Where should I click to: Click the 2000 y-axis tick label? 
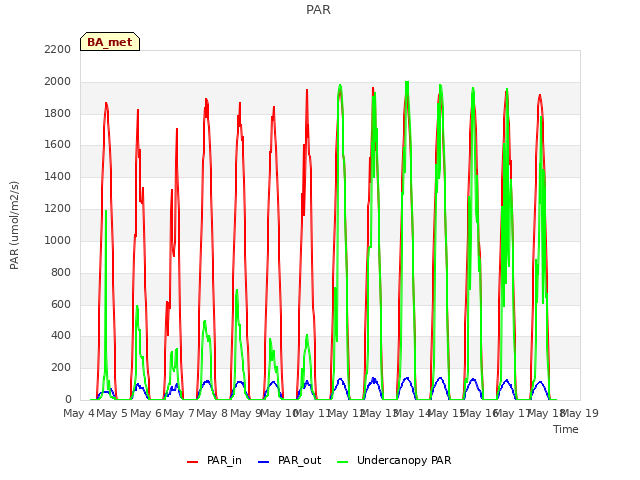click(58, 82)
